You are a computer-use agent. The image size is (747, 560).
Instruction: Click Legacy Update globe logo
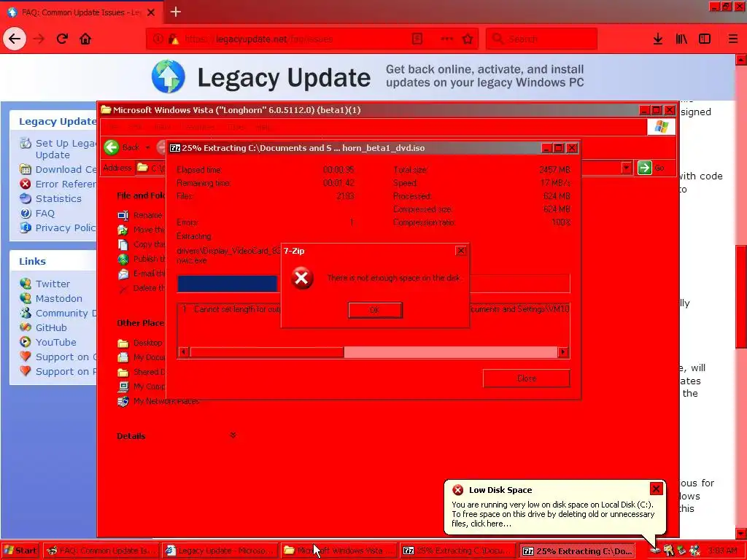tap(169, 77)
